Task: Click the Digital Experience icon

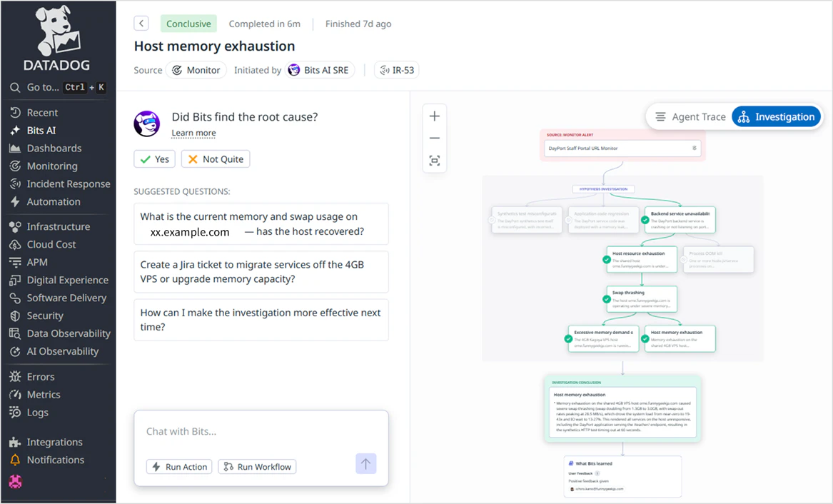Action: [x=15, y=281]
